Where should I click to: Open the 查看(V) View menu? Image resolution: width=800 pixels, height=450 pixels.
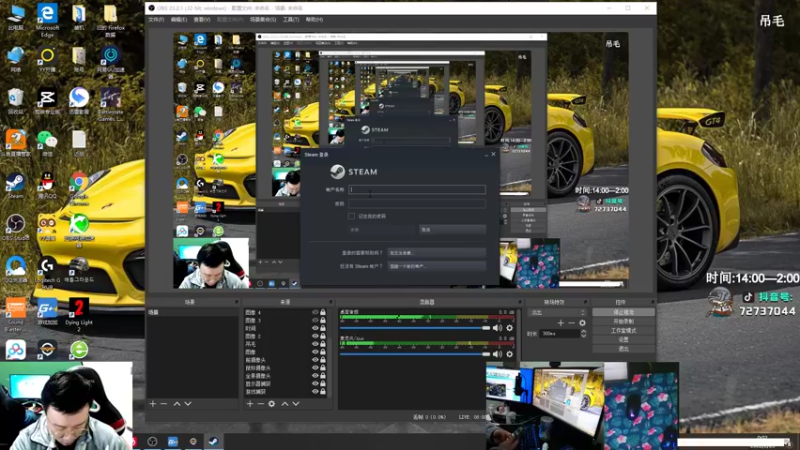click(202, 19)
